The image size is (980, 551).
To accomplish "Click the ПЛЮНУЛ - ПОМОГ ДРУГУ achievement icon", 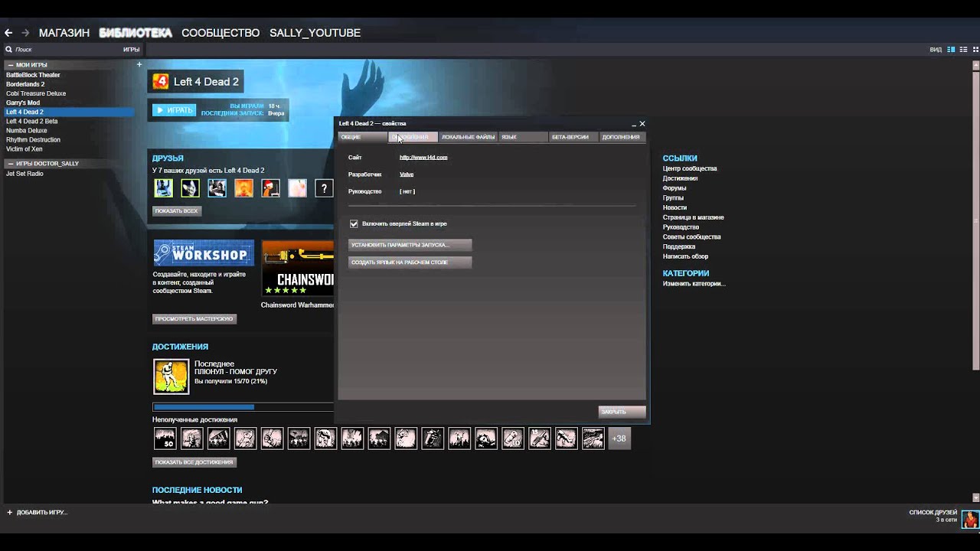I will [171, 377].
